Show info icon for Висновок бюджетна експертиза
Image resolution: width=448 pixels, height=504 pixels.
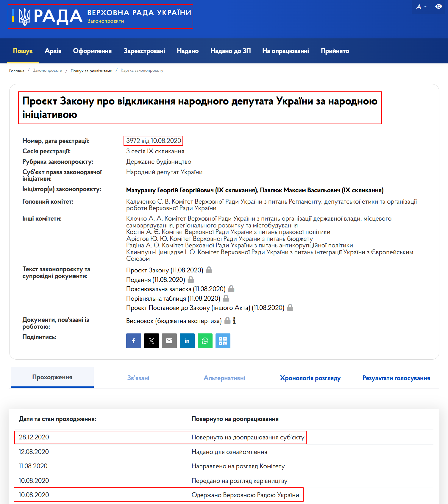234,321
